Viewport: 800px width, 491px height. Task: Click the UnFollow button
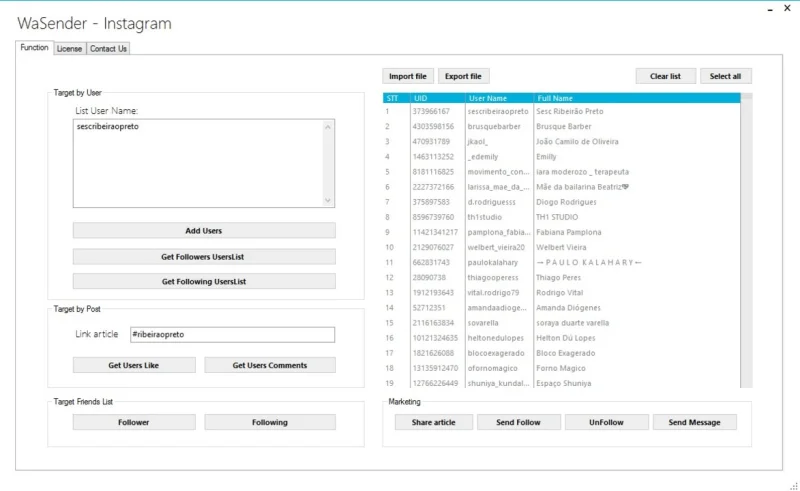tap(607, 422)
